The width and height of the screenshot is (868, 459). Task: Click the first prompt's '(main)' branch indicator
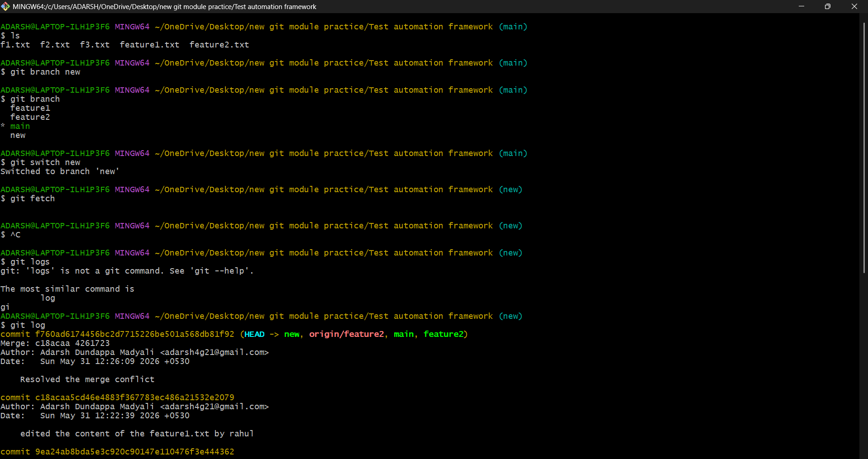click(x=513, y=27)
